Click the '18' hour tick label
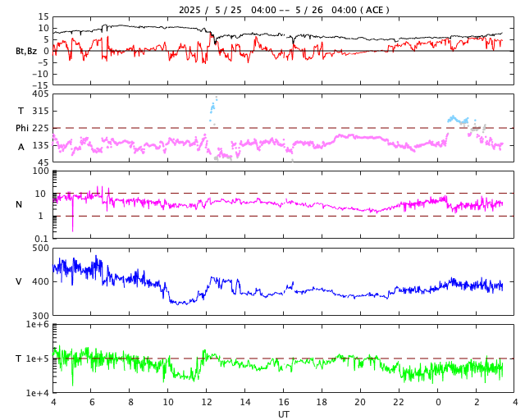 click(x=322, y=402)
